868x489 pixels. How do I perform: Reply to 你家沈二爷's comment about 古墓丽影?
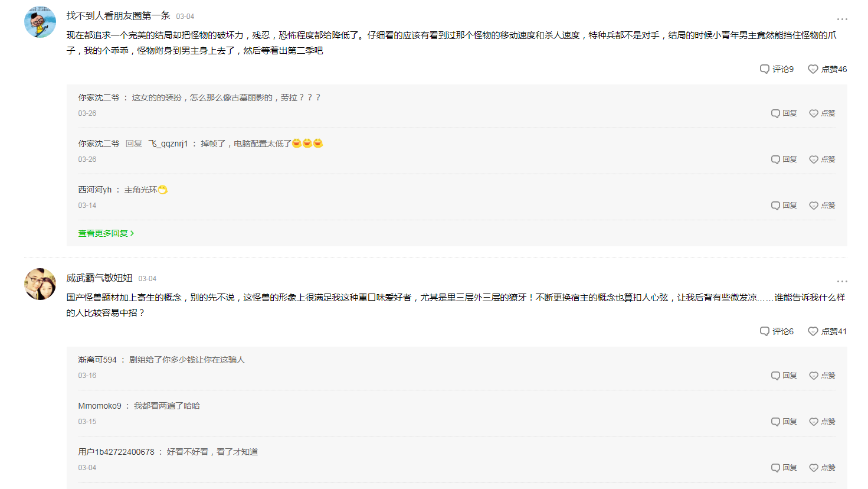pyautogui.click(x=784, y=113)
